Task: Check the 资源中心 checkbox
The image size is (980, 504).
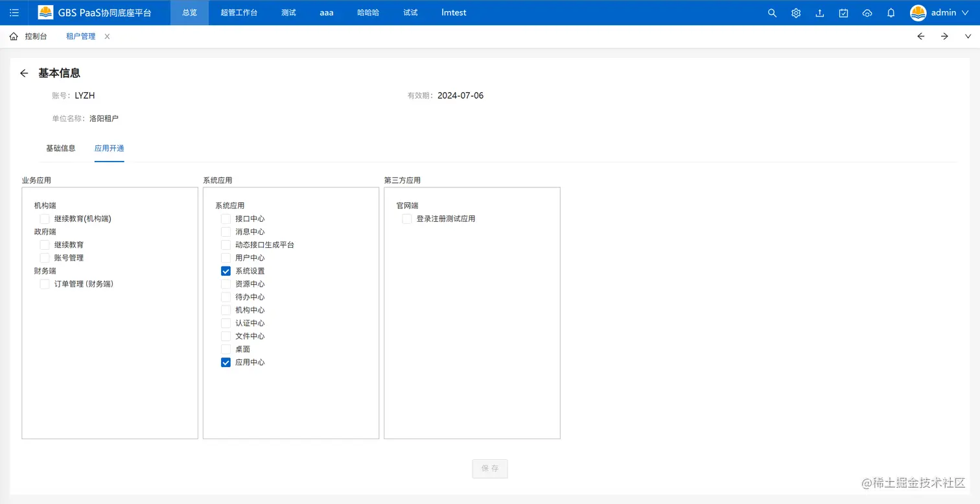Action: point(226,283)
